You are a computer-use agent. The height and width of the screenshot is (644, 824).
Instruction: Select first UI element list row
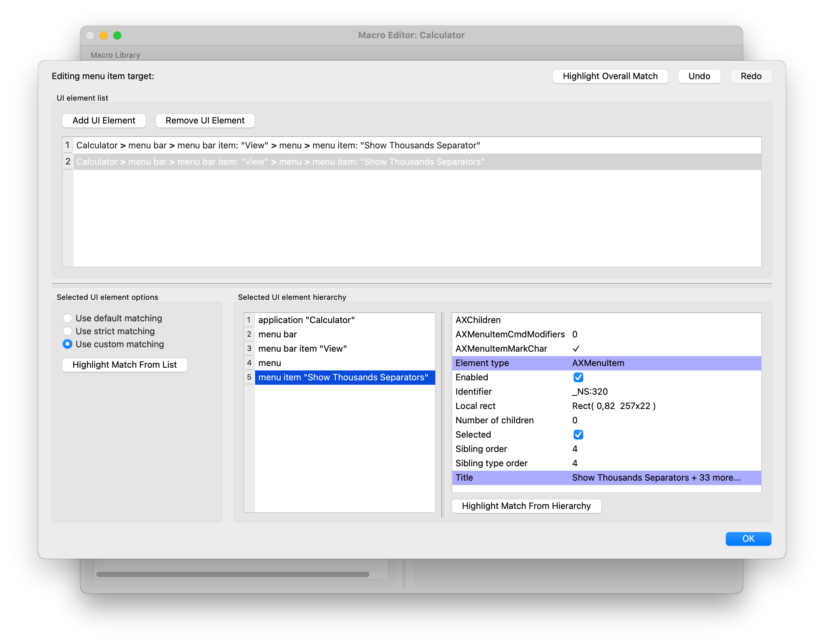point(278,145)
